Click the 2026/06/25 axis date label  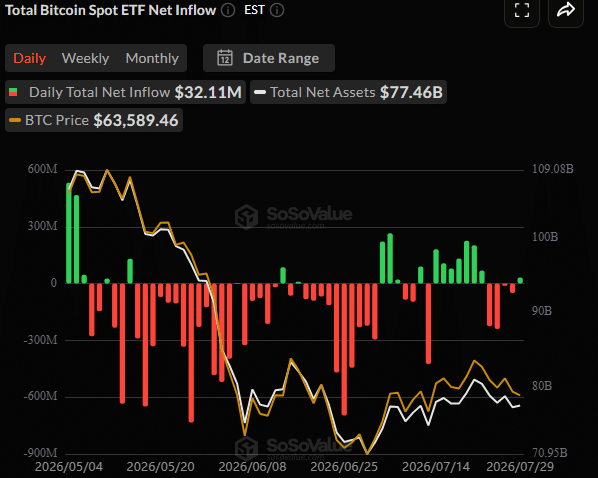(x=344, y=467)
